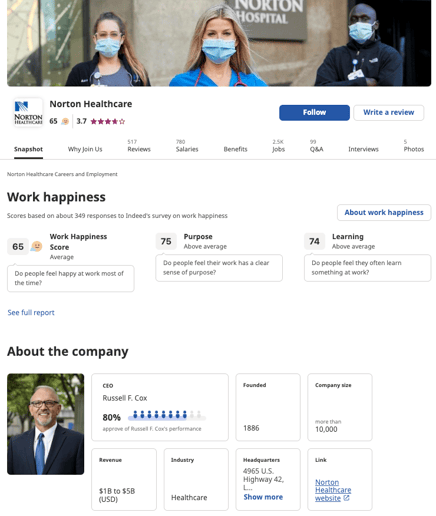Viewport: 436px width, 516px height.
Task: Click the Headquarters address 4965 U.S. Highway 42
Action: coord(263,479)
